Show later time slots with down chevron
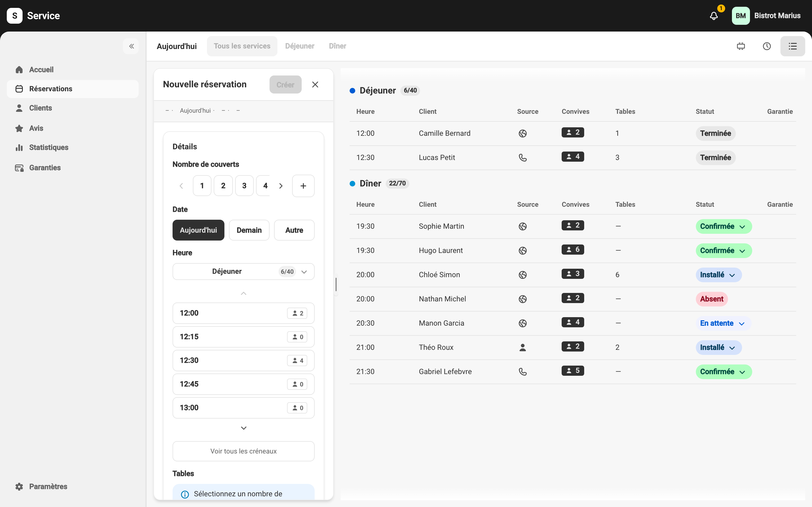Viewport: 812px width, 507px height. click(x=244, y=428)
